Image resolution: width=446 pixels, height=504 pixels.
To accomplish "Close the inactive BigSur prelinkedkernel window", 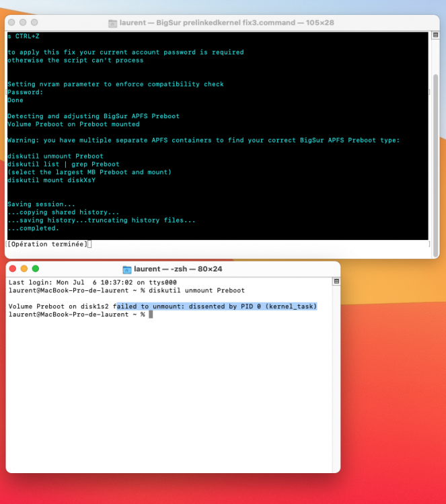I will pyautogui.click(x=11, y=22).
